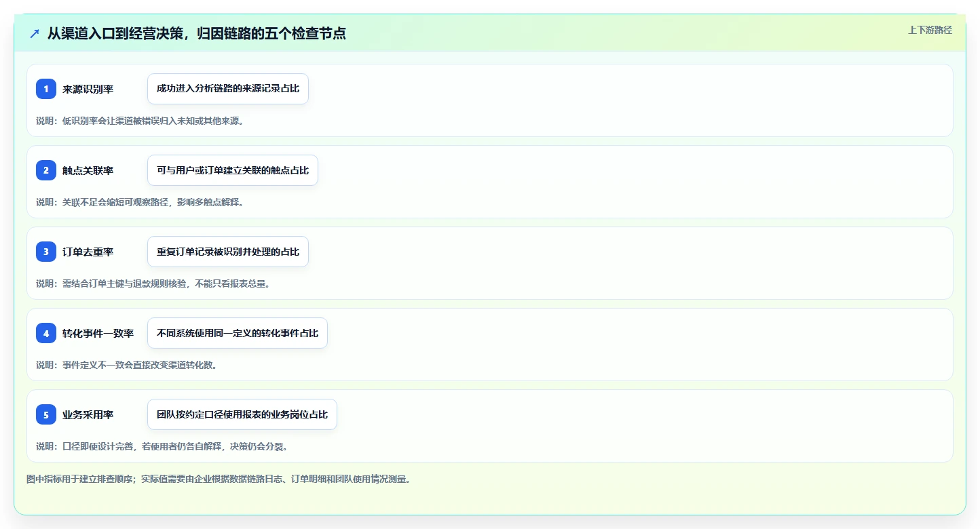Image resolution: width=980 pixels, height=529 pixels.
Task: Click the 上下游路径 label in the header
Action: click(x=930, y=30)
